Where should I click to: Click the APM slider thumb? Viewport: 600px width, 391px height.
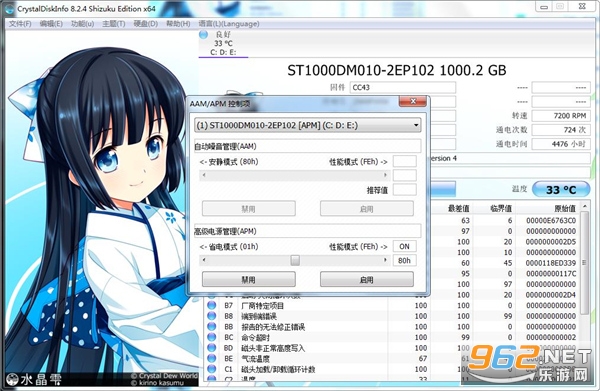(x=295, y=260)
